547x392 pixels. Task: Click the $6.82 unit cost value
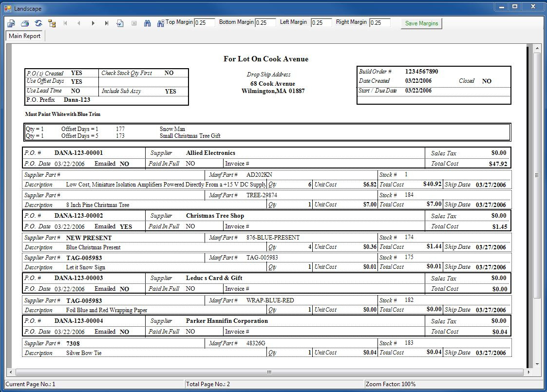(370, 185)
